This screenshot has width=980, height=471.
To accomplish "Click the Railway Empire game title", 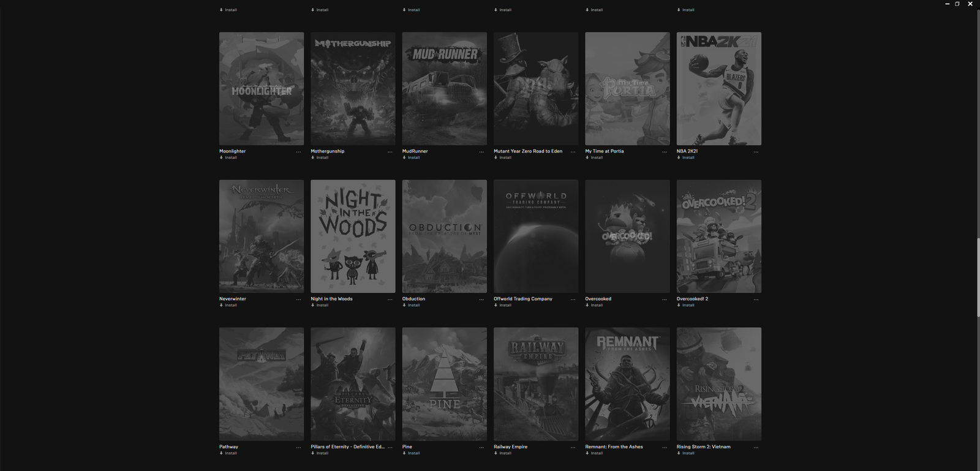I will click(510, 447).
